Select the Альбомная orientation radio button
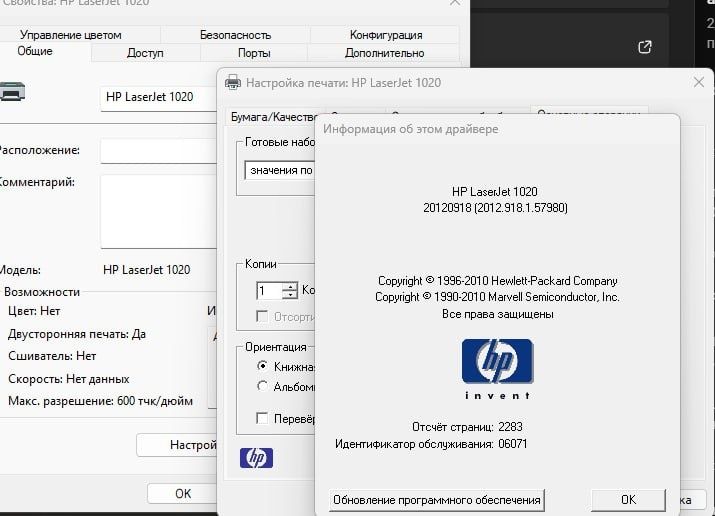The image size is (715, 516). pyautogui.click(x=262, y=386)
